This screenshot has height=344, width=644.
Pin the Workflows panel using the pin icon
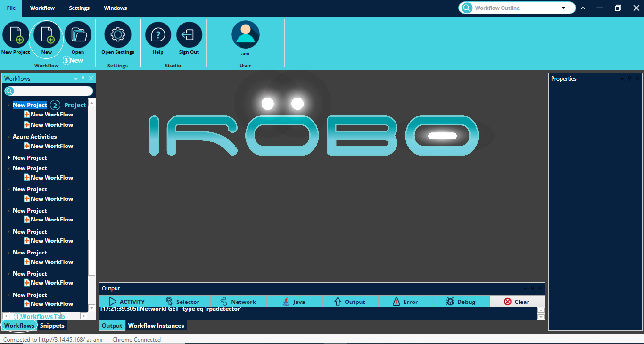click(83, 79)
